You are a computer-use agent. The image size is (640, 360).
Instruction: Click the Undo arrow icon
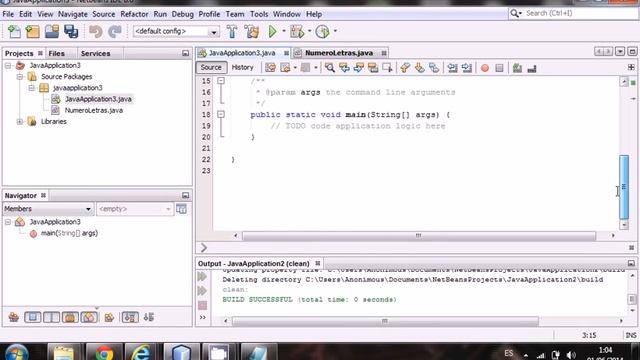pos(96,31)
